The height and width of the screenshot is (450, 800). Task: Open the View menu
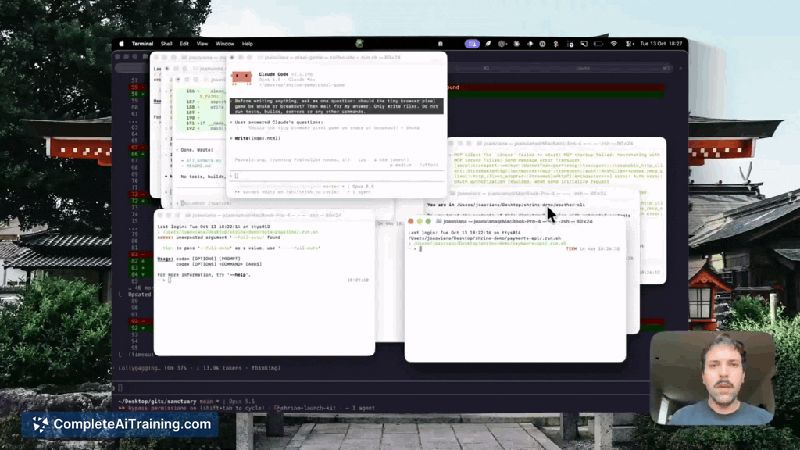202,44
